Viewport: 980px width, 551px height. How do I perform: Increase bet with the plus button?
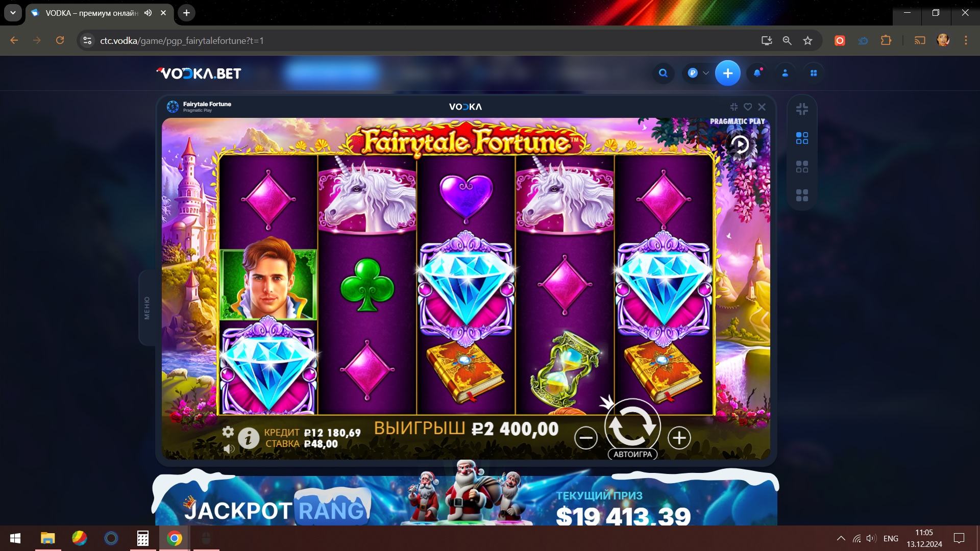(x=679, y=438)
